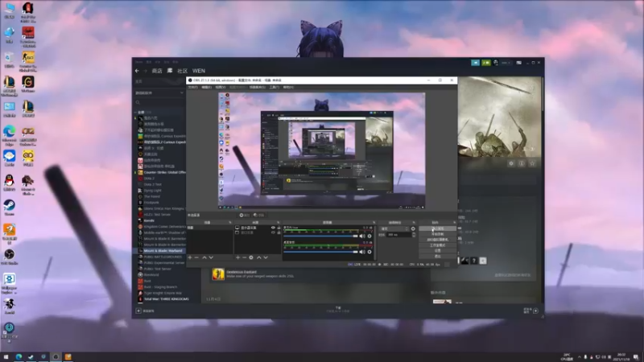Screen dimensions: 644x362
Task: Open OBS Edit menu
Action: tap(207, 88)
